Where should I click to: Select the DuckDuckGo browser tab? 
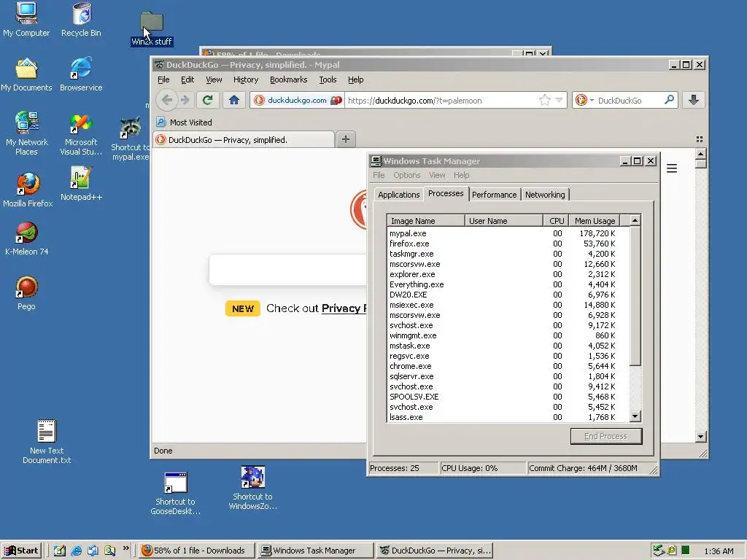point(244,139)
